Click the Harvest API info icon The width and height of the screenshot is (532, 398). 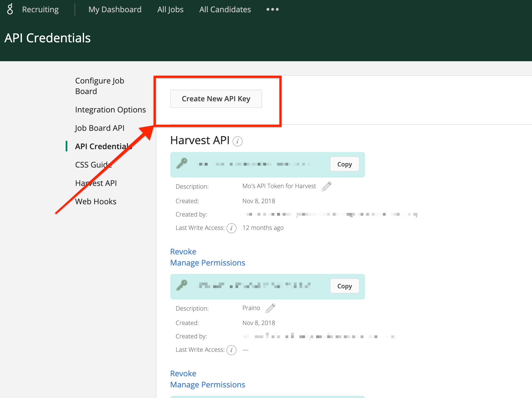tap(237, 141)
